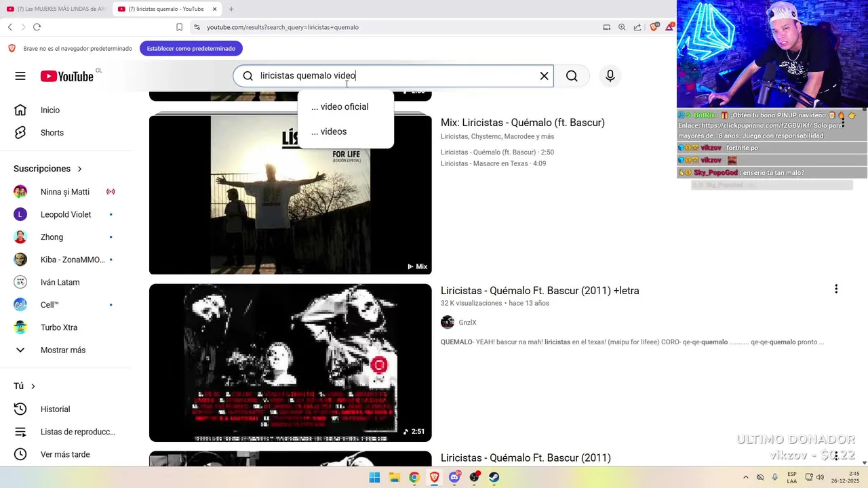Open Leopold Violet channel subscription
Viewport: 868px width, 488px height.
[66, 214]
